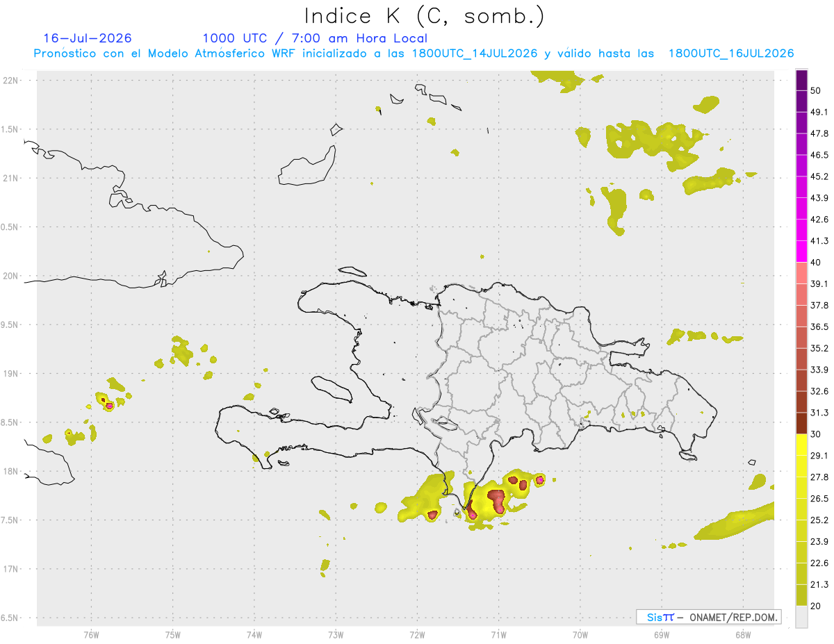This screenshot has height=644, width=834.
Task: Click the "69W" longitude label
Action: 661,635
